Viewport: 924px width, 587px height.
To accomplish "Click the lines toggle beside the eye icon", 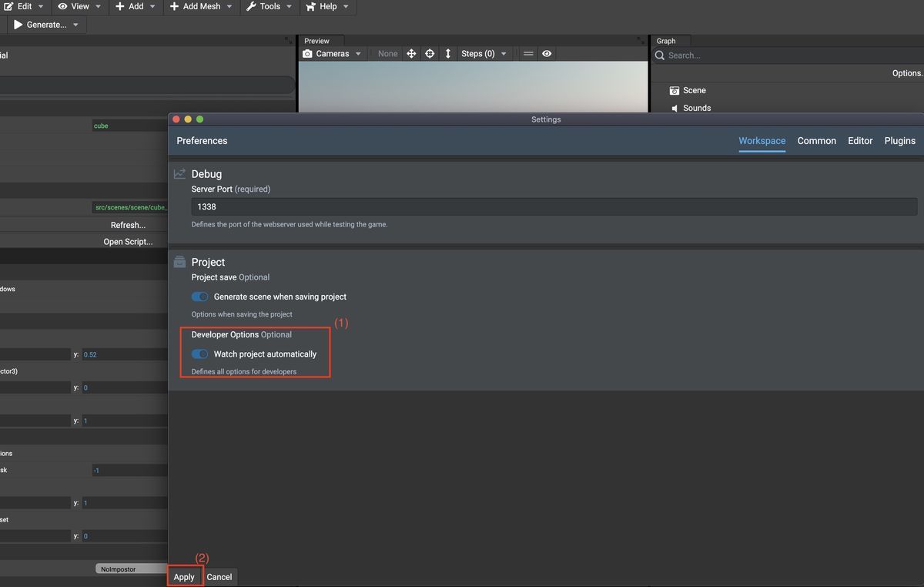I will pos(528,53).
